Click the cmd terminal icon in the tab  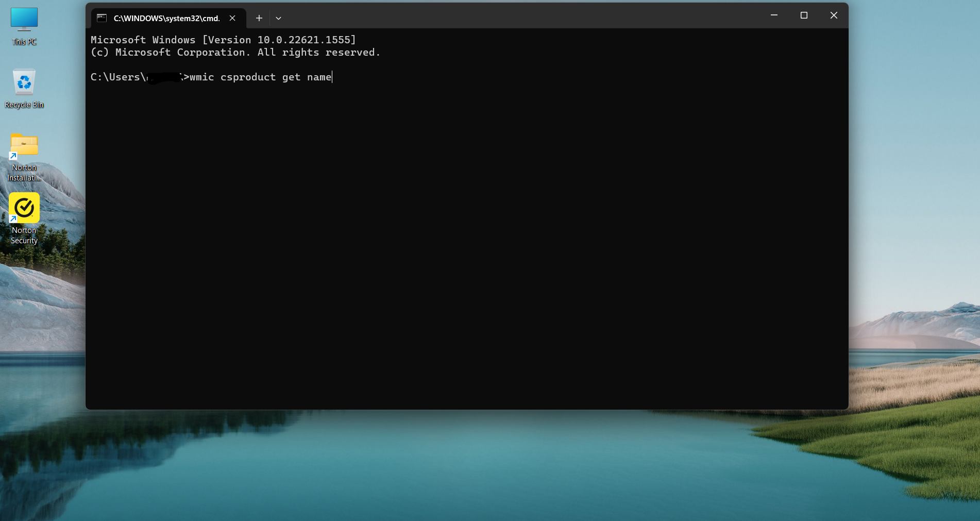[x=102, y=18]
